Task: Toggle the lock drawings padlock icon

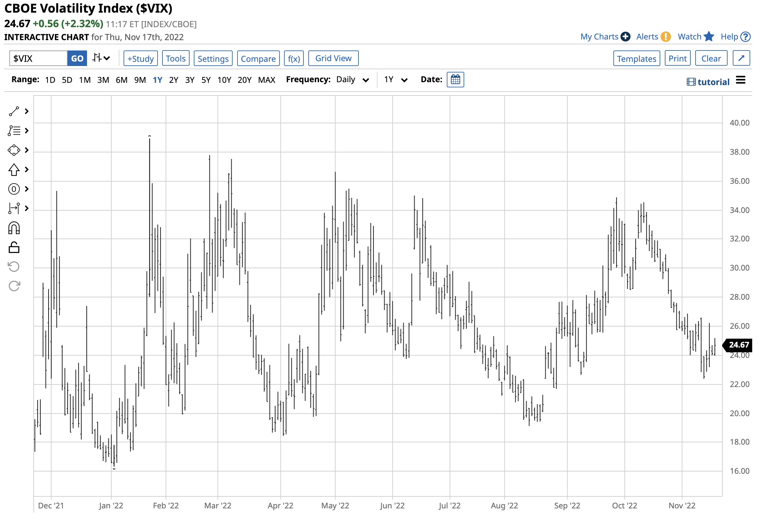Action: click(x=14, y=248)
